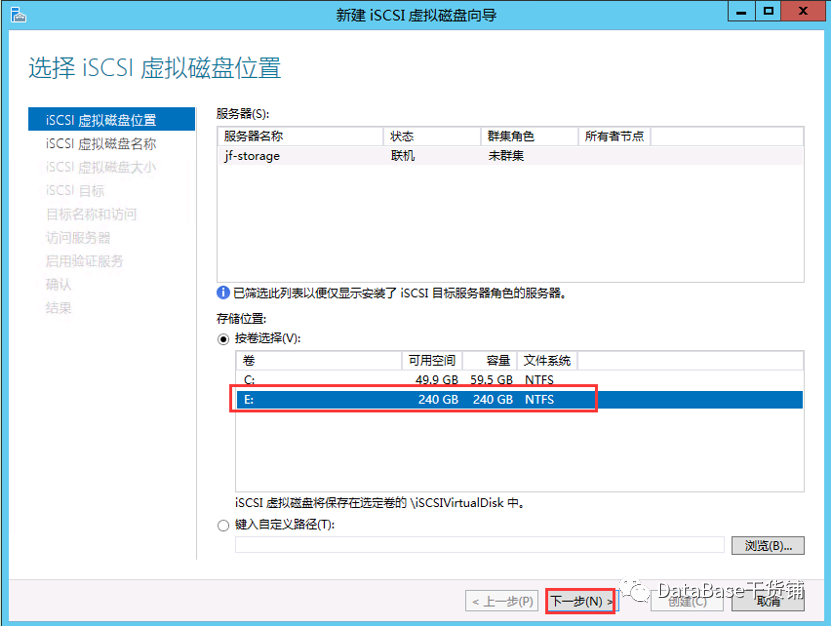Click the iSCSI 目标 step
This screenshot has height=626, width=831.
coord(75,191)
